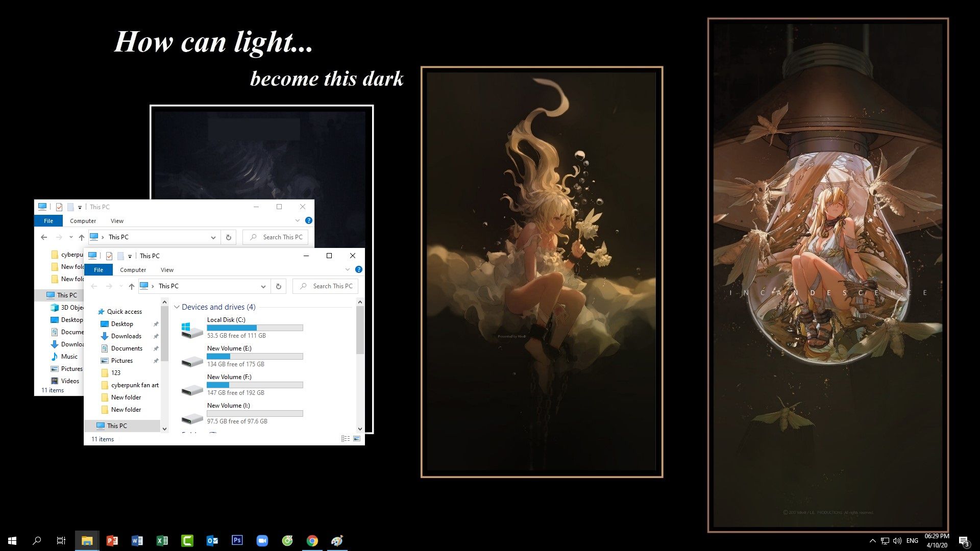Click the File button in front window

[99, 270]
